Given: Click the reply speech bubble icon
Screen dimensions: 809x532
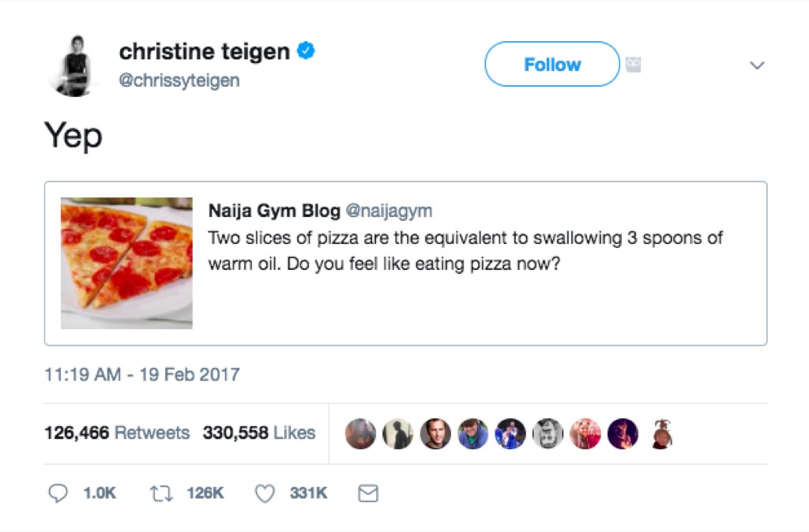Looking at the screenshot, I should [58, 493].
